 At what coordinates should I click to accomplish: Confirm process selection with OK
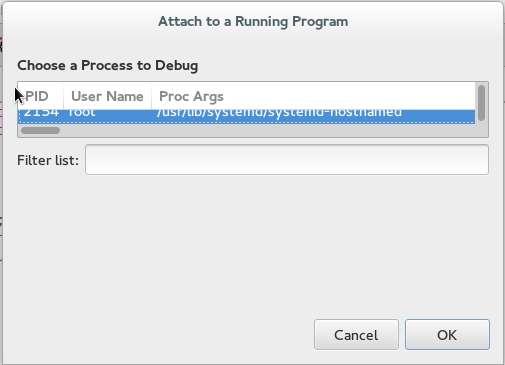pyautogui.click(x=447, y=335)
